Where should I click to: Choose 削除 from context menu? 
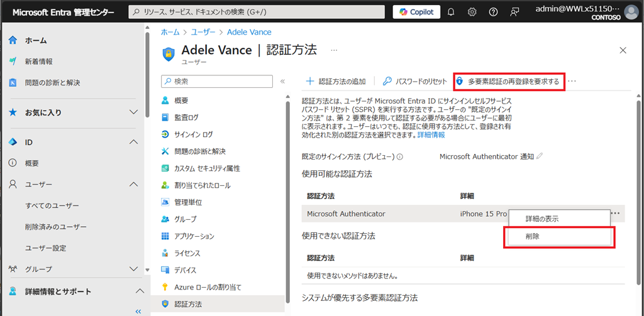point(559,237)
